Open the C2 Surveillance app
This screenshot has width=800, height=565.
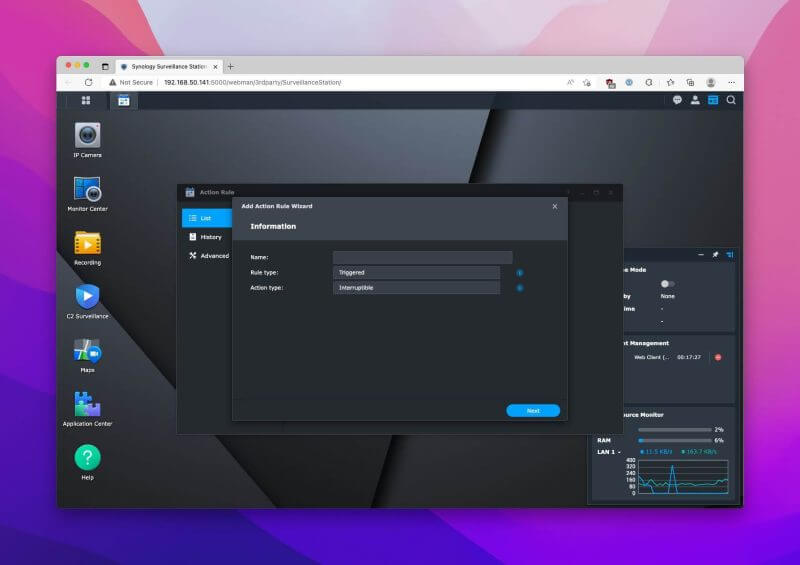pos(87,297)
